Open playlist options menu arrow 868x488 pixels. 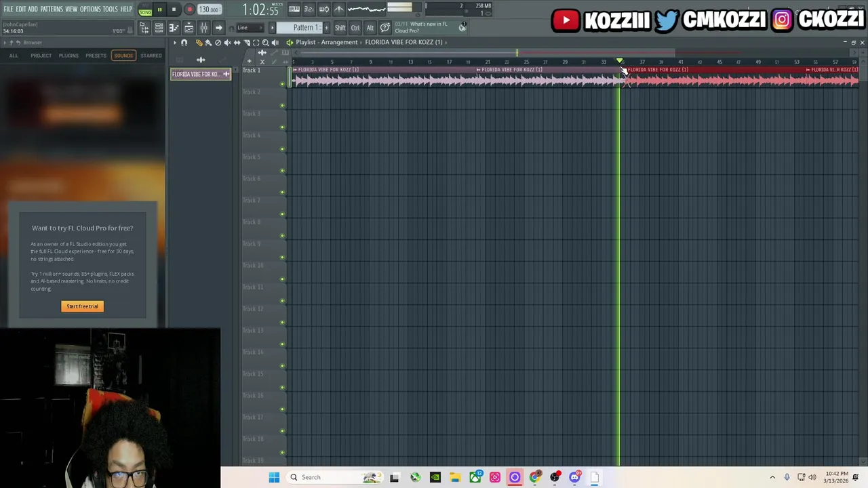pyautogui.click(x=174, y=43)
